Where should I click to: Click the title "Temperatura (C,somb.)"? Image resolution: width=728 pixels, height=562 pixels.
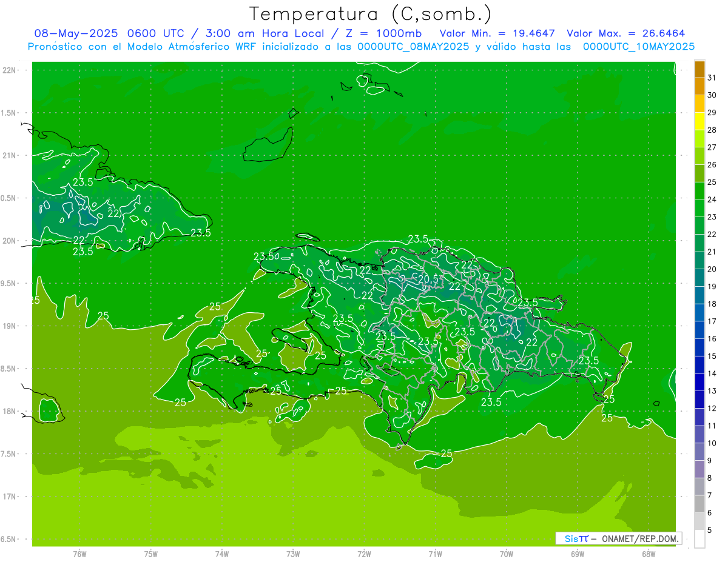371,15
